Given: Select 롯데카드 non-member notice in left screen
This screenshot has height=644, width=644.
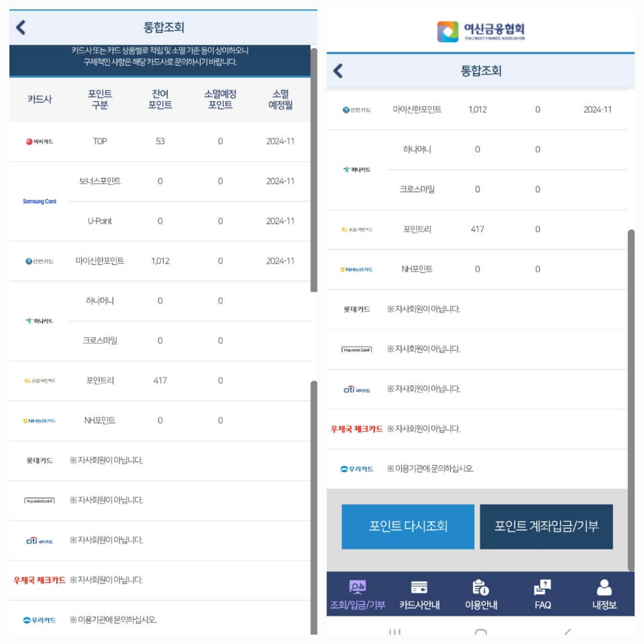Looking at the screenshot, I should click(x=107, y=460).
